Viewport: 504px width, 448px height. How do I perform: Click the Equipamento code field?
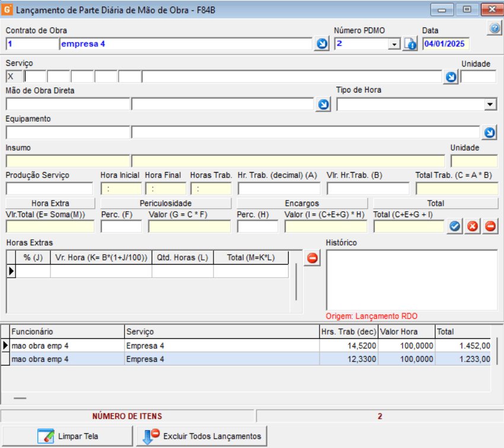tap(68, 132)
